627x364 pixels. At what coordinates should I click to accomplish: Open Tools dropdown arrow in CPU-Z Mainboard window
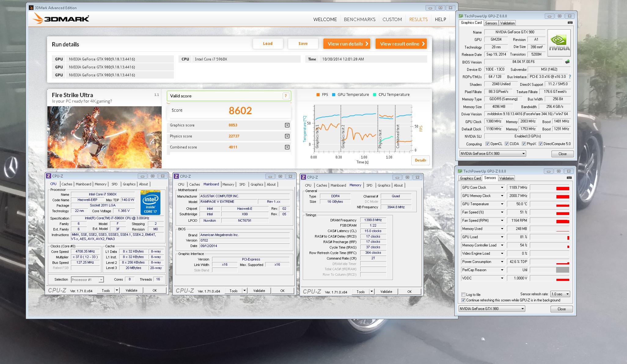244,291
